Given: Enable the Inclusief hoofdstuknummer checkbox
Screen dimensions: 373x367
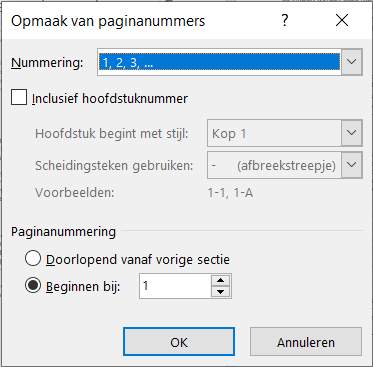Looking at the screenshot, I should tap(19, 98).
